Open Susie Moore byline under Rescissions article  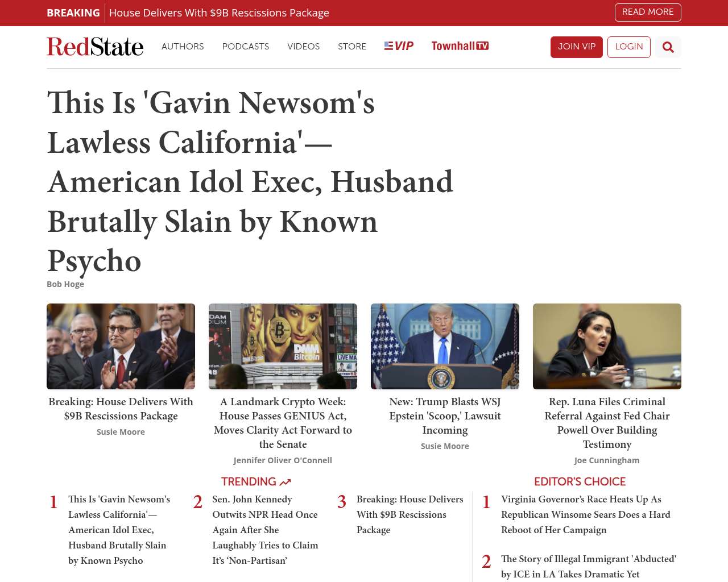[121, 432]
